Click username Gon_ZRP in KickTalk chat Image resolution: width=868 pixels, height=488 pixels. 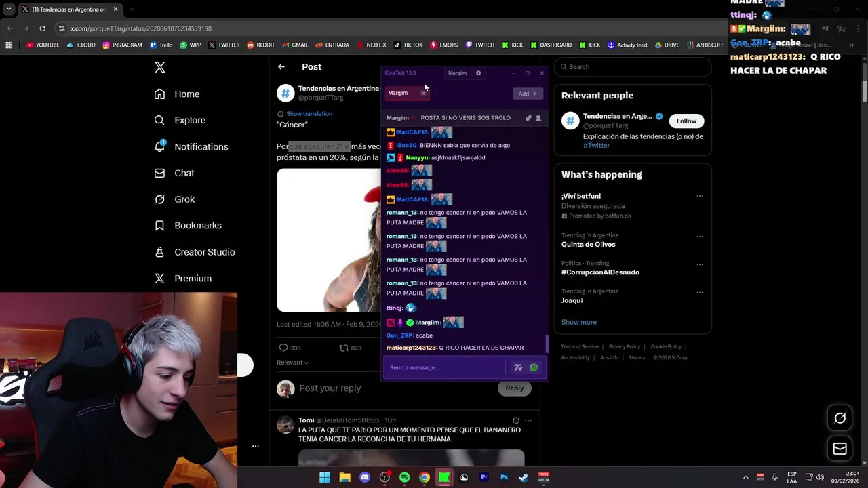399,335
